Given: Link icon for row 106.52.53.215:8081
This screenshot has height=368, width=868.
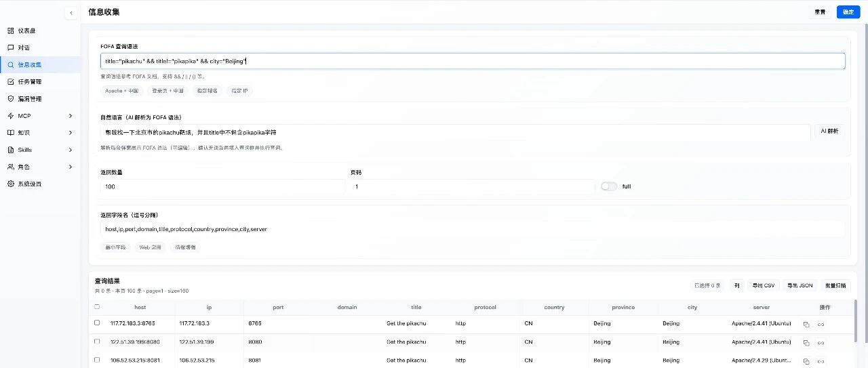Looking at the screenshot, I should point(821,361).
